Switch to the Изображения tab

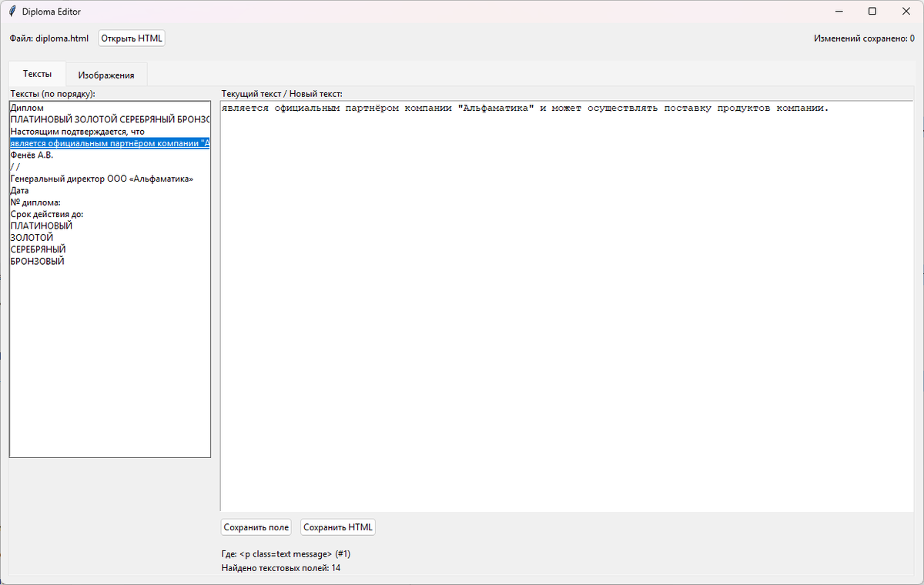pos(107,74)
